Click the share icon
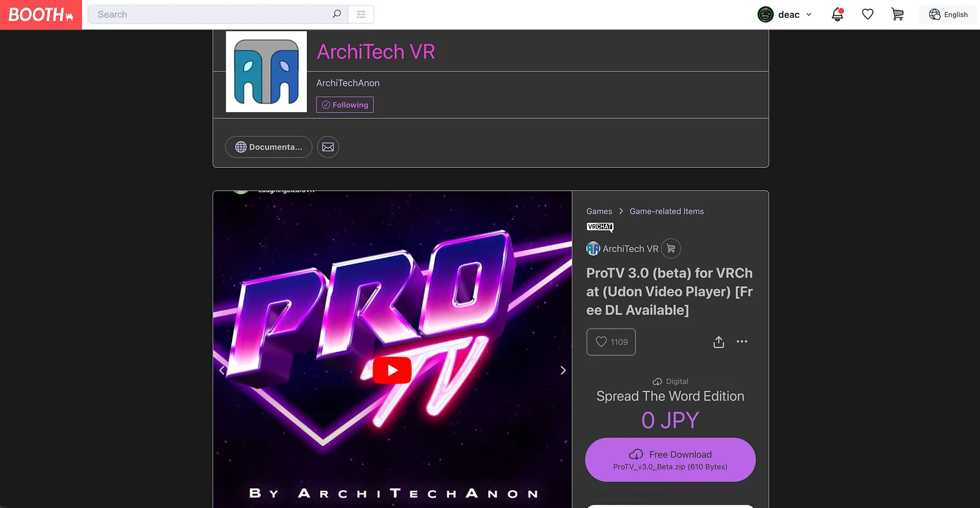This screenshot has height=508, width=980. click(x=718, y=342)
